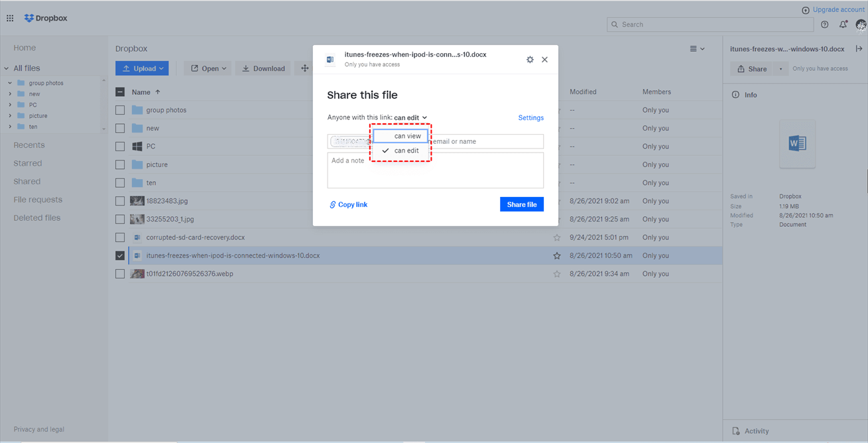Click the move icon in toolbar
The height and width of the screenshot is (443, 868).
coord(305,68)
